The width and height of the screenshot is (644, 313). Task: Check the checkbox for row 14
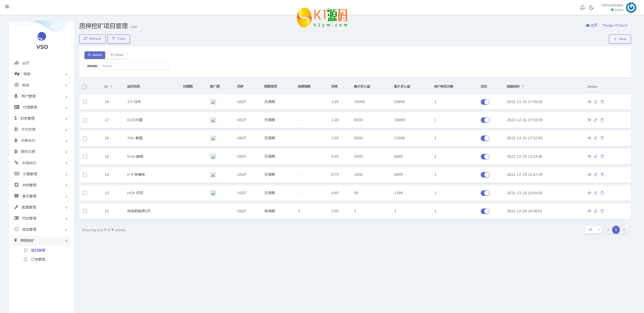click(85, 175)
